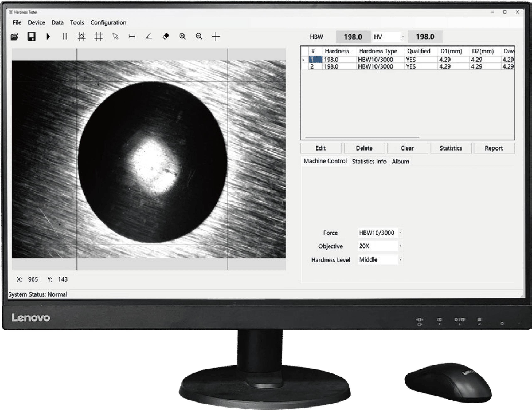Select the automatic indentation measurement icon
Viewport: 532px width, 410px height.
click(82, 36)
